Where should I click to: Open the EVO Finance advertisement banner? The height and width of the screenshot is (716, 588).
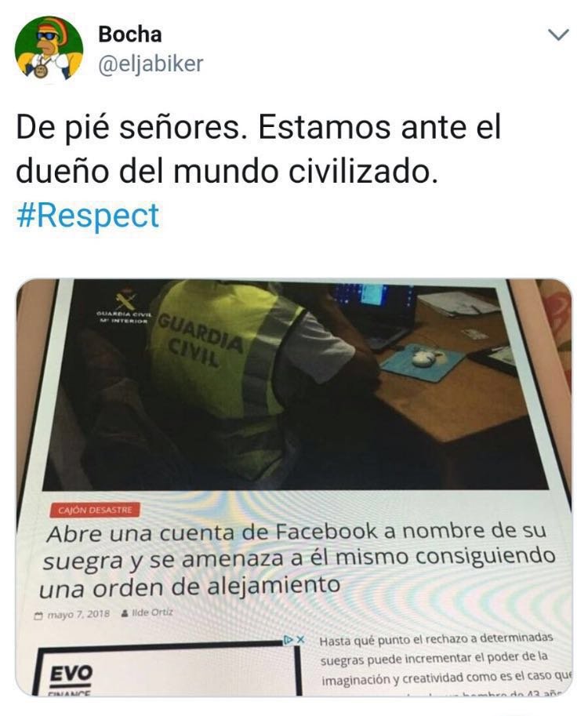click(168, 670)
